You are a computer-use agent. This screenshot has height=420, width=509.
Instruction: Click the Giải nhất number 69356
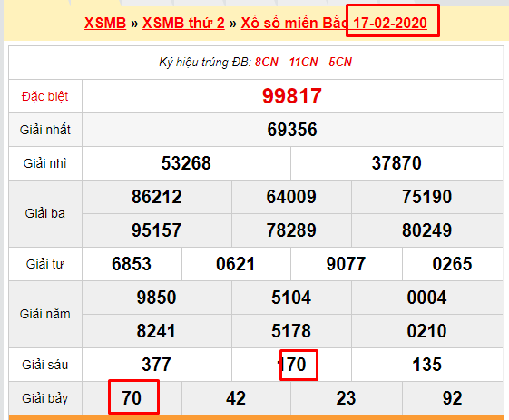coord(292,130)
